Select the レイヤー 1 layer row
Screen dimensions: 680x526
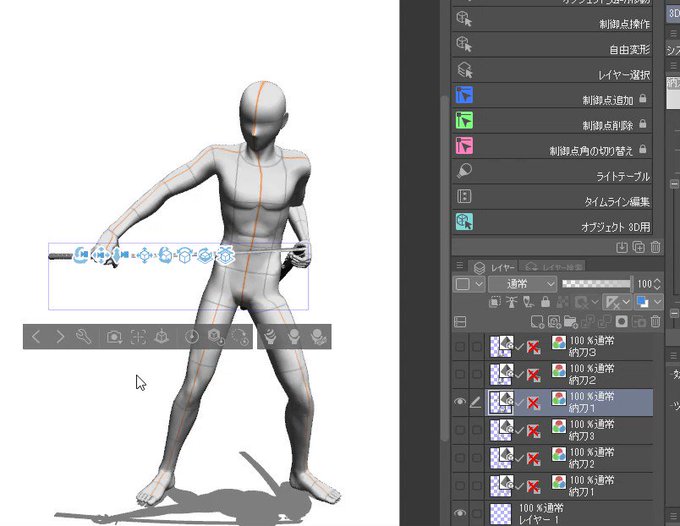570,513
